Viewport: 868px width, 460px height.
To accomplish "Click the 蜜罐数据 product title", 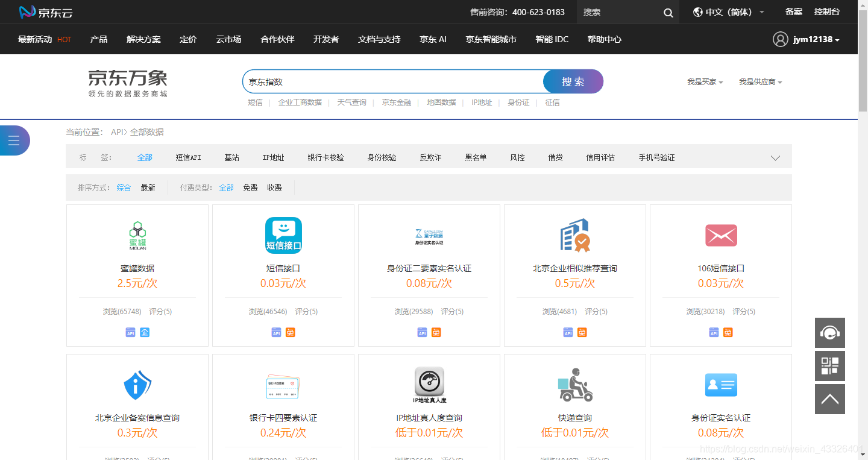I will point(137,268).
